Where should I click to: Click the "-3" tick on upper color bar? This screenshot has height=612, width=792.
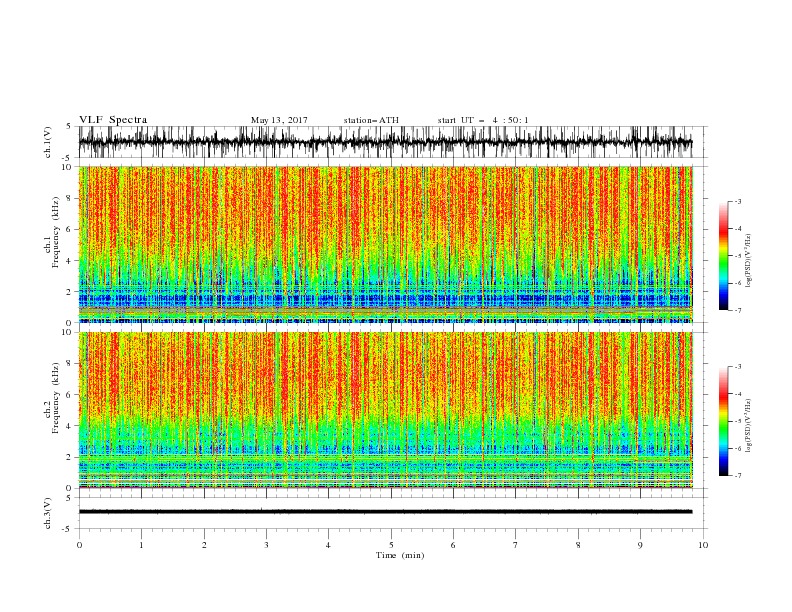tap(737, 201)
